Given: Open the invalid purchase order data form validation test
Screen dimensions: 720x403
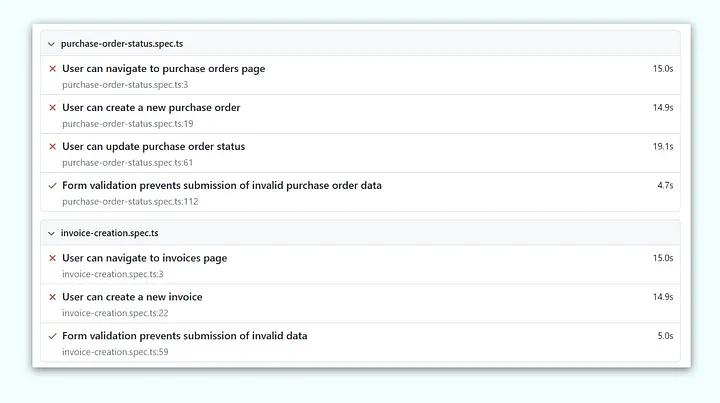Looking at the screenshot, I should coord(221,186).
